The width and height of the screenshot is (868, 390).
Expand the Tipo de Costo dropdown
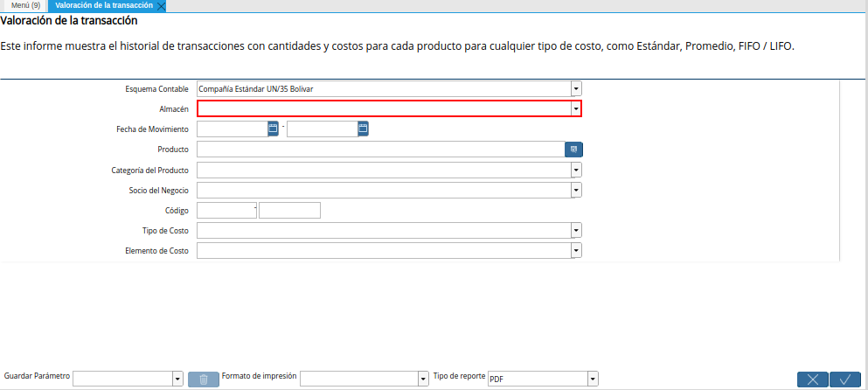tap(576, 230)
